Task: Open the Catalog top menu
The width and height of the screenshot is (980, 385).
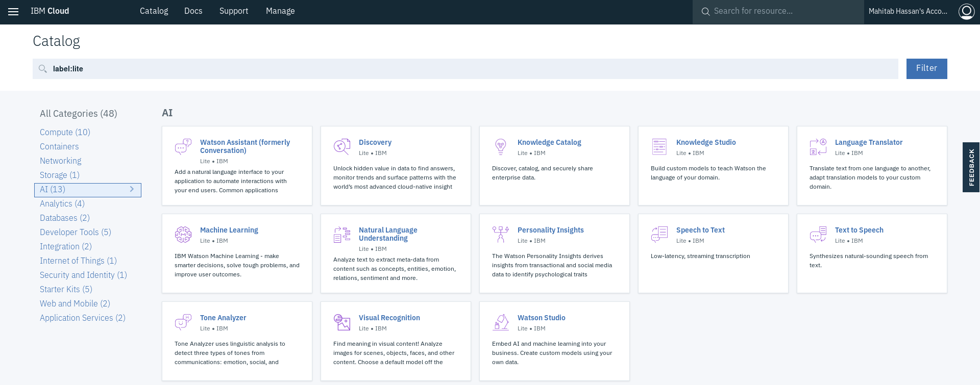Action: [154, 11]
